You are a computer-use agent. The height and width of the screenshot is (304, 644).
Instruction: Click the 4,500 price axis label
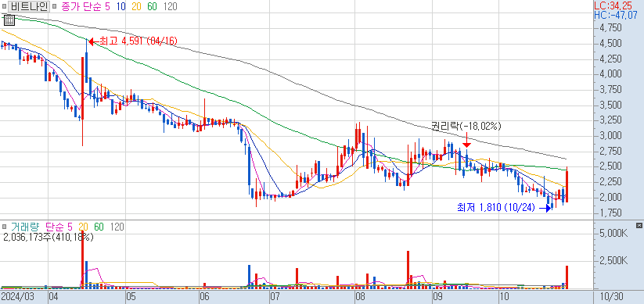pyautogui.click(x=610, y=44)
